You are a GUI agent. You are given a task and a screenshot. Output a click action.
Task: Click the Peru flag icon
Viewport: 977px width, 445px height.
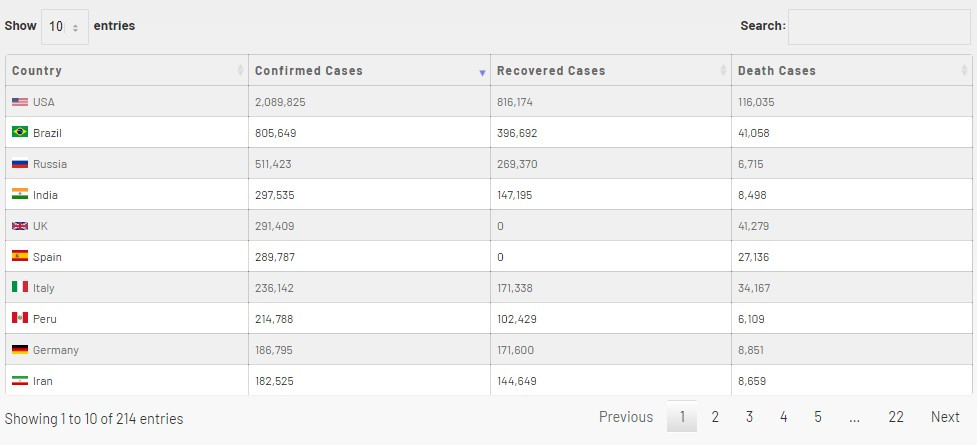pos(20,319)
